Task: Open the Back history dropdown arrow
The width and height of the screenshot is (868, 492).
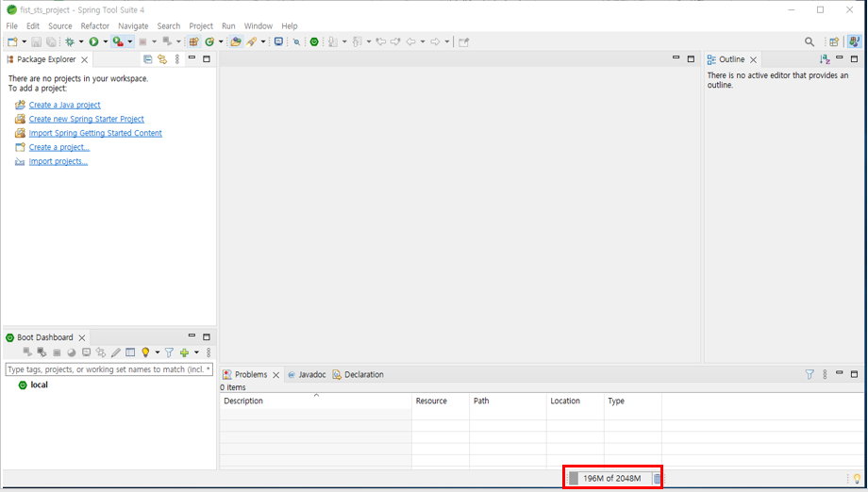Action: coord(423,41)
